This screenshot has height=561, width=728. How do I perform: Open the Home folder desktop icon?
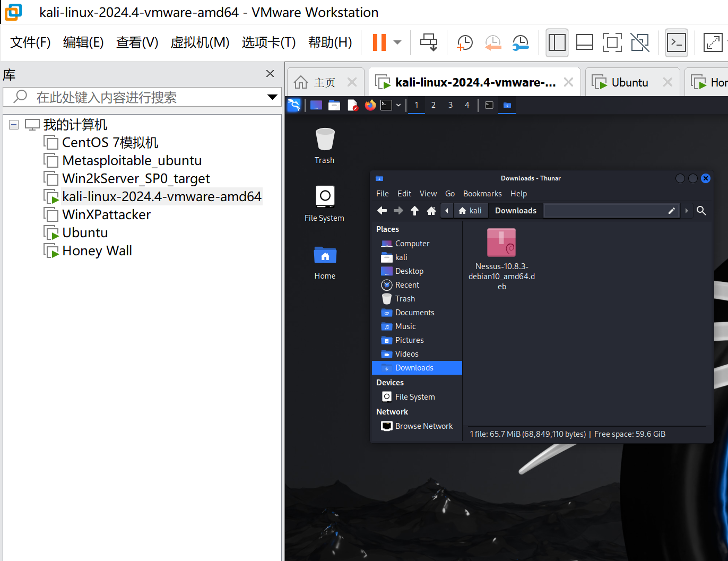point(325,262)
